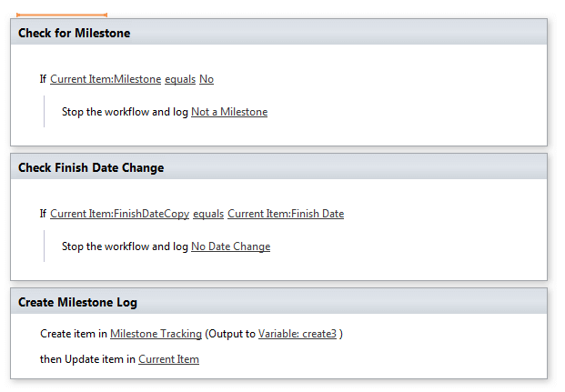Click the Current Item:Milestone link

pos(106,79)
